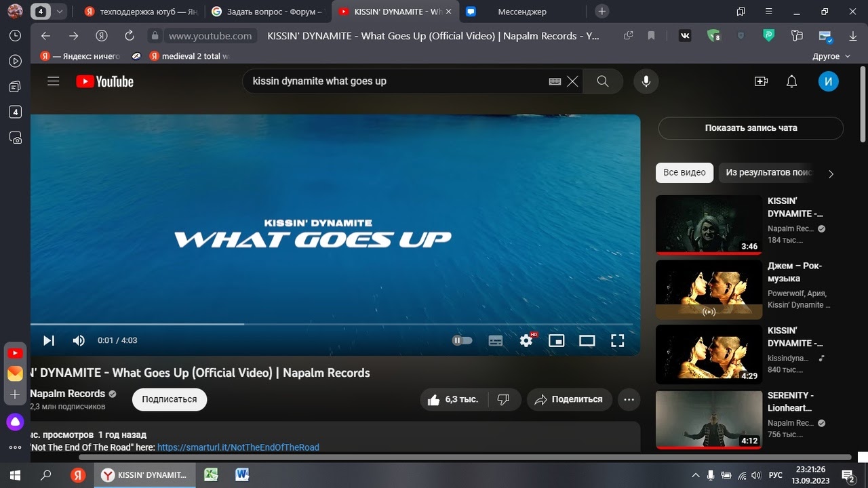868x488 pixels.
Task: Select the Все видео chip
Action: pos(684,172)
